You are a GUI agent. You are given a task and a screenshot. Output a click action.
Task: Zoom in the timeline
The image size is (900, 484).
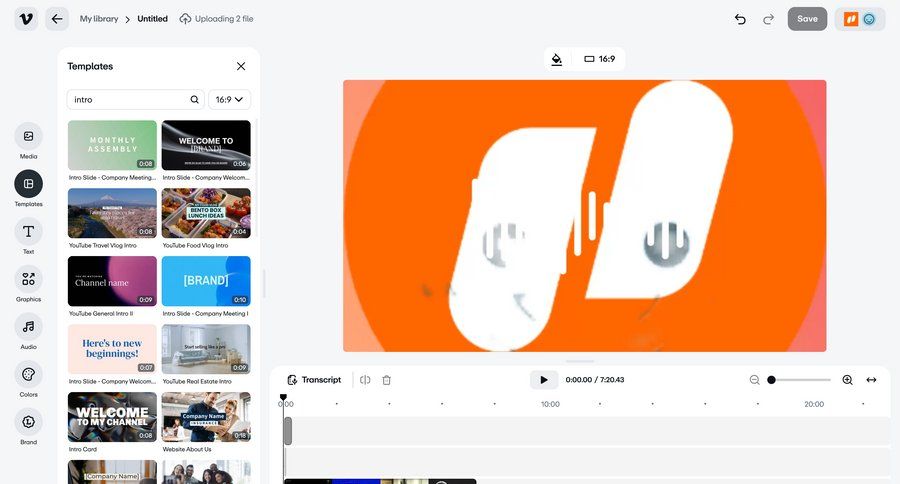click(847, 380)
